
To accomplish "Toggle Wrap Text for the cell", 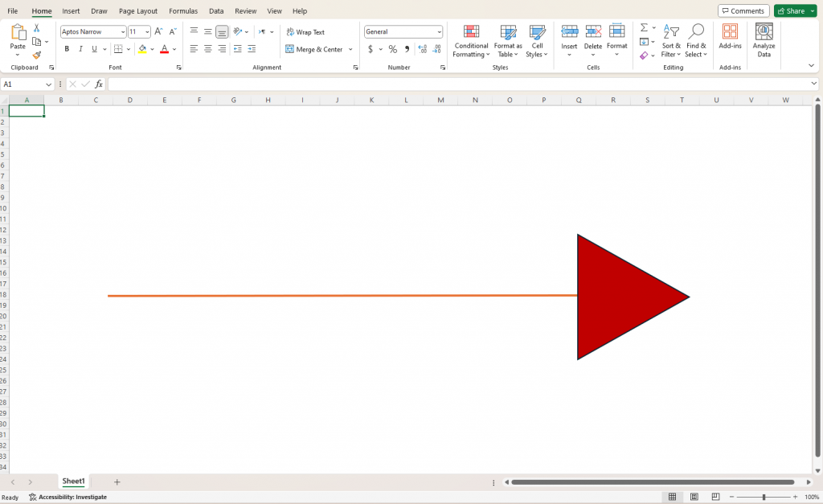I will click(x=305, y=32).
